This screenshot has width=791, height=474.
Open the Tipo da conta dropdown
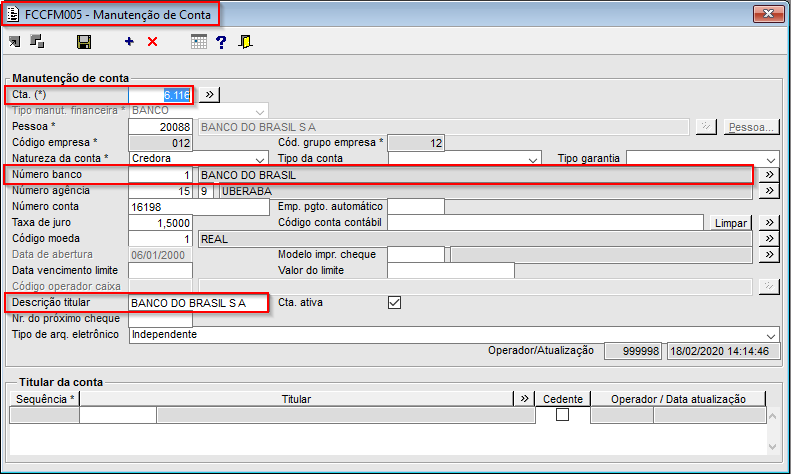point(533,159)
